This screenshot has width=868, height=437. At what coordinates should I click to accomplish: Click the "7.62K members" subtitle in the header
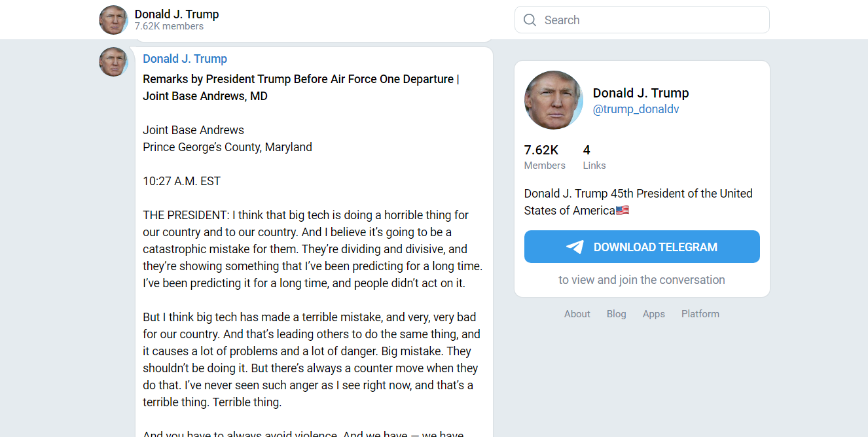(169, 27)
